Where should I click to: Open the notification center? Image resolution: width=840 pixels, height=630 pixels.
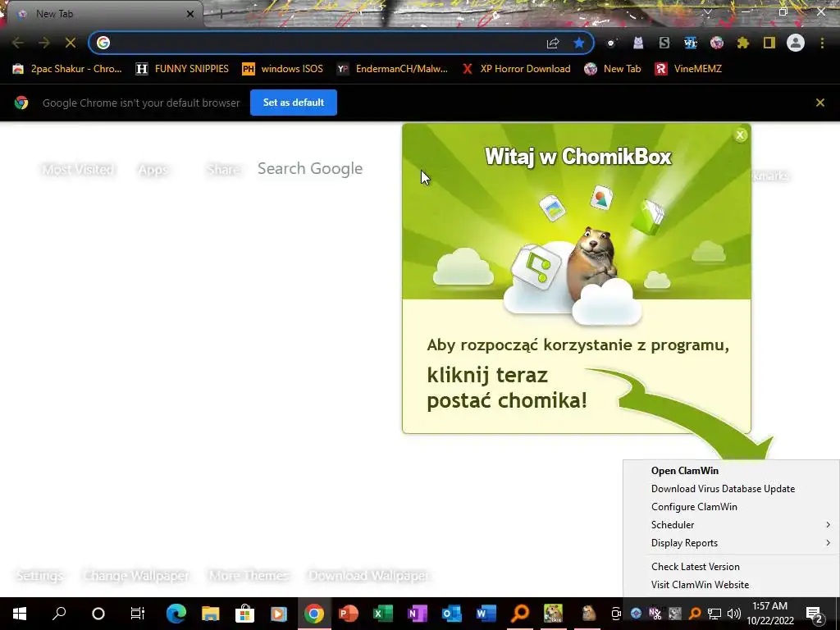pyautogui.click(x=815, y=614)
